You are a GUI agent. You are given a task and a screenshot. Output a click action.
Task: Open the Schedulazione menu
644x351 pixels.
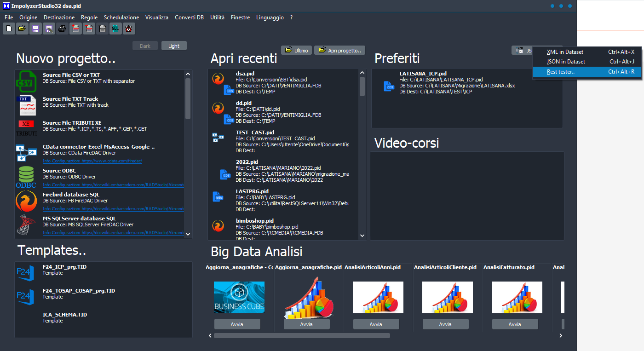click(121, 17)
